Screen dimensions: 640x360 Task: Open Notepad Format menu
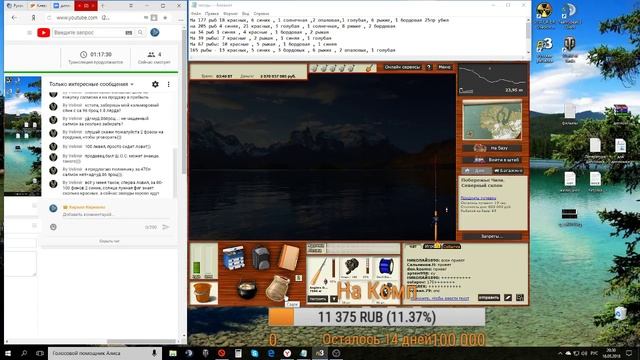tap(230, 13)
